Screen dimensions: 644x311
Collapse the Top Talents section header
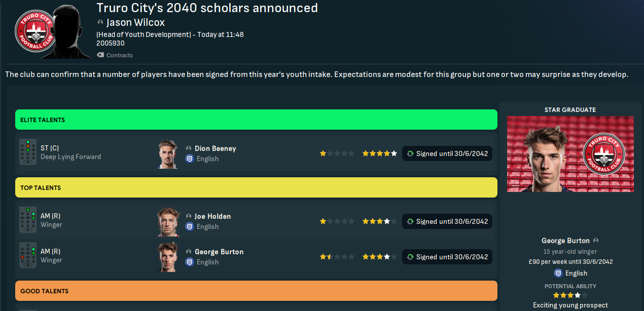pos(256,187)
